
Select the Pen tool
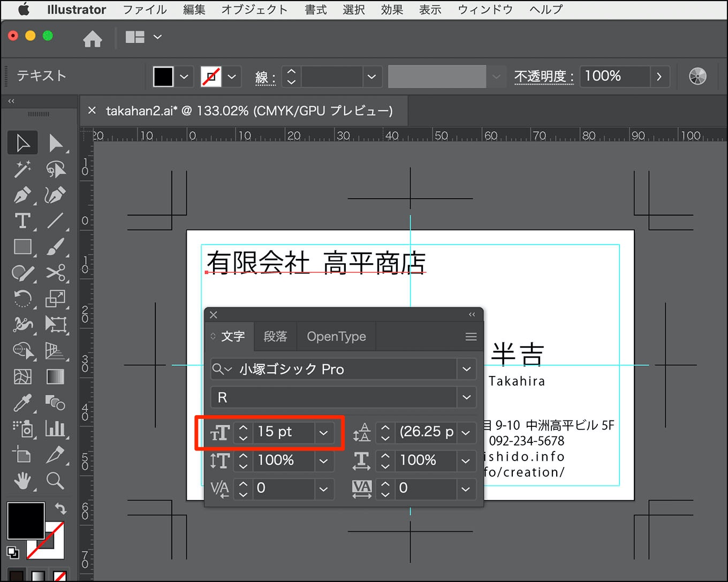pos(22,195)
